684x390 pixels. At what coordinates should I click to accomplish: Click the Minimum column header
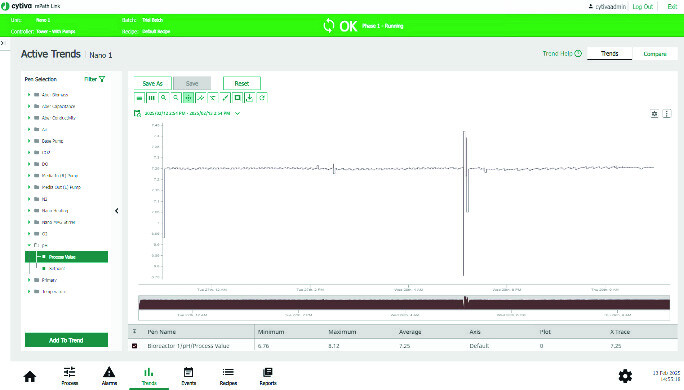point(271,332)
